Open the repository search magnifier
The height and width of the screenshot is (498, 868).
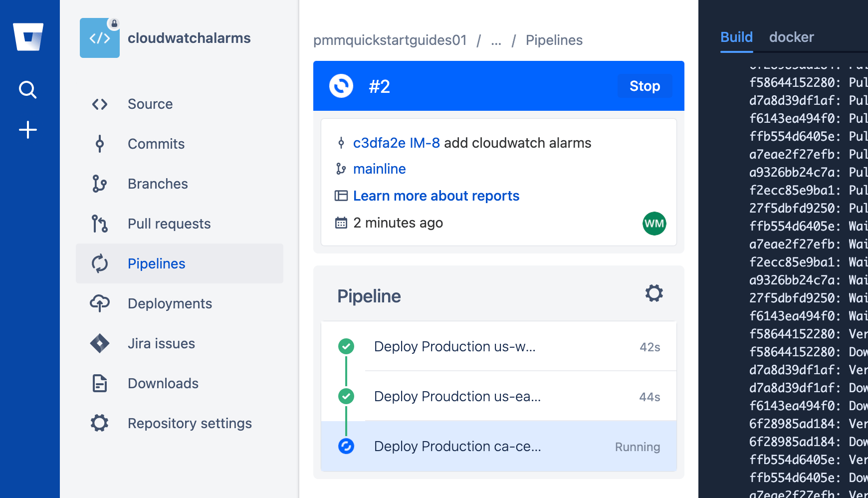click(x=28, y=90)
